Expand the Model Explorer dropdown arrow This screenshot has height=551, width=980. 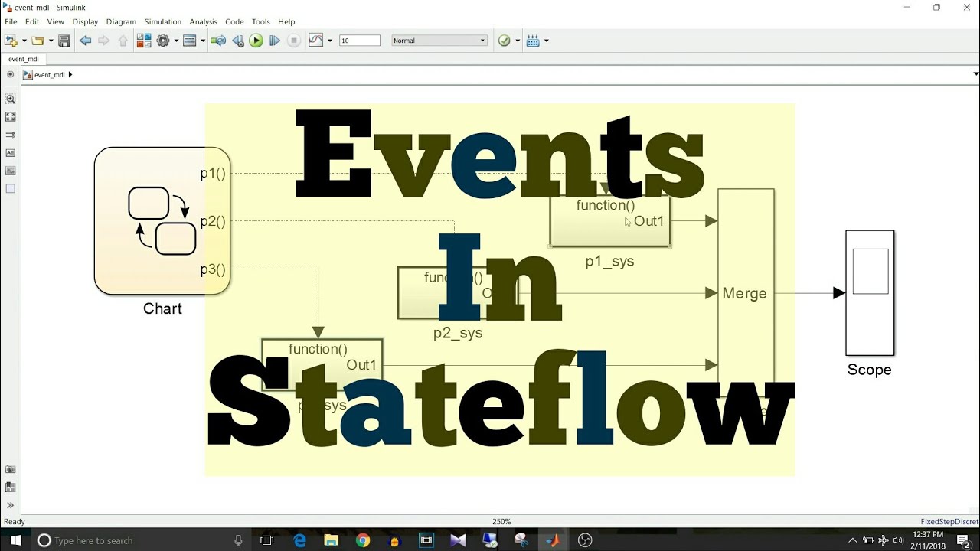[202, 41]
